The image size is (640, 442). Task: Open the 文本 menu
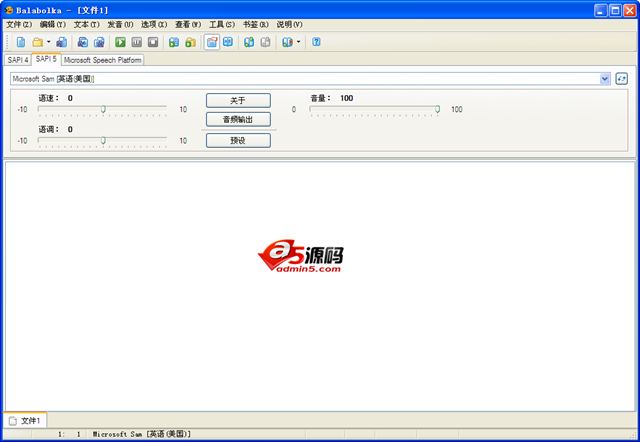pos(87,24)
